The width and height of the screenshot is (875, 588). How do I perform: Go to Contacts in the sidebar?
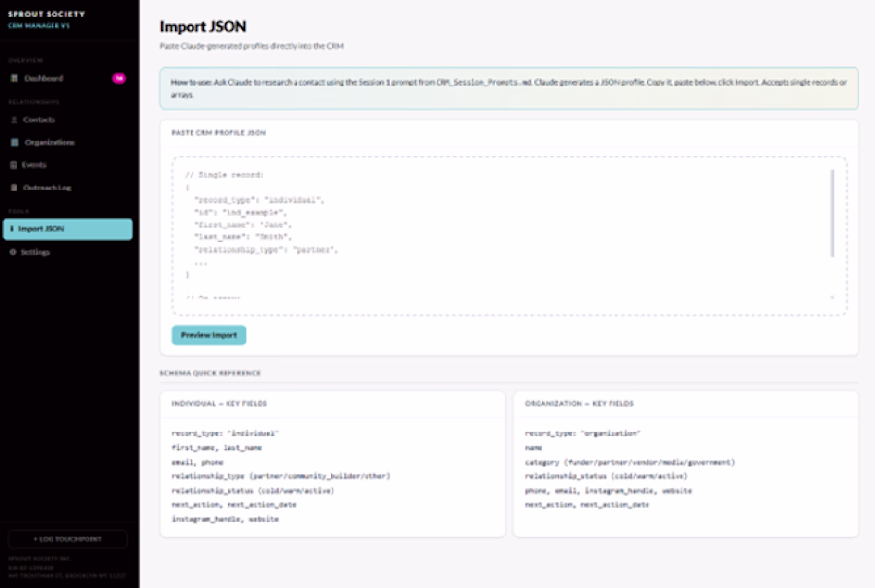(67, 120)
